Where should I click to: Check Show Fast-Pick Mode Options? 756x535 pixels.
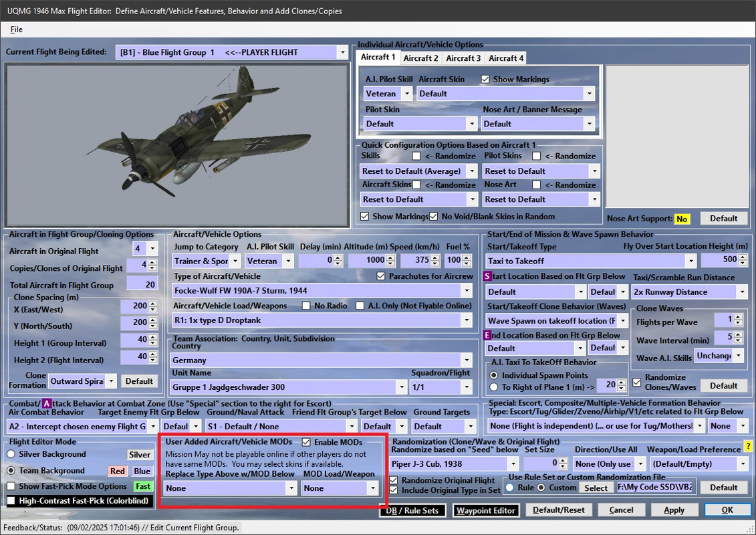pyautogui.click(x=11, y=486)
